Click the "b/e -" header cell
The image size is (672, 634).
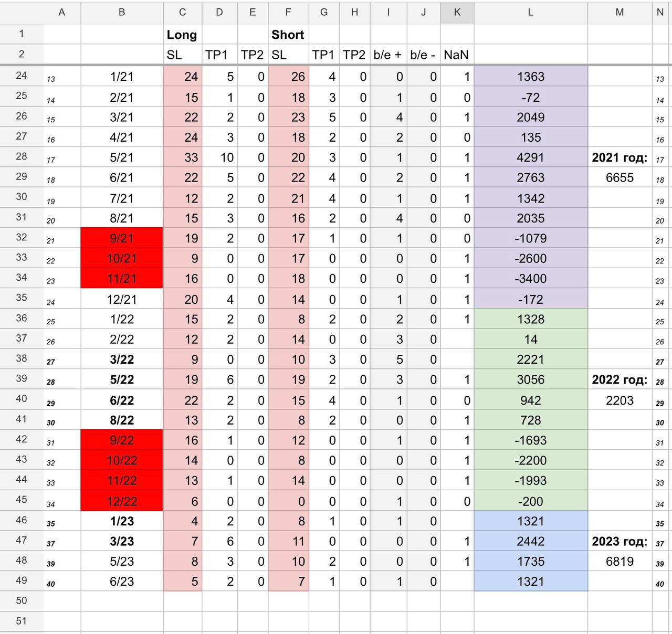(423, 55)
